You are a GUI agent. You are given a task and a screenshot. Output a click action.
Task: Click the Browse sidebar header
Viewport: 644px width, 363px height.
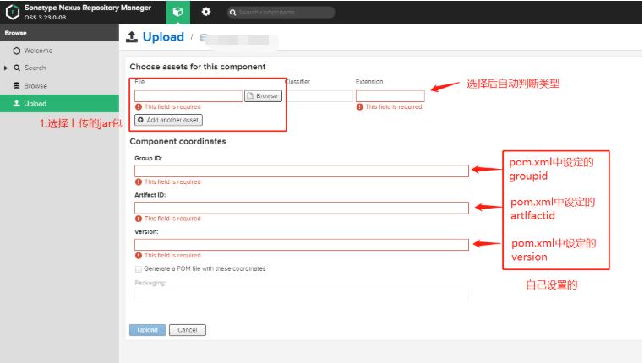(x=59, y=33)
